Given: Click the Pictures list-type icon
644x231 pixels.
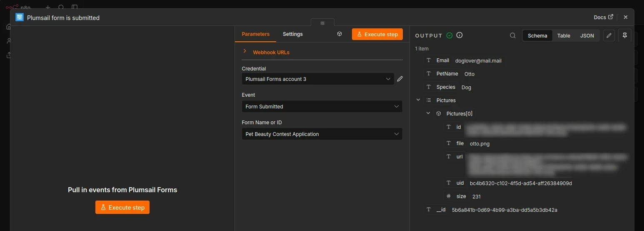Looking at the screenshot, I should click(x=429, y=100).
